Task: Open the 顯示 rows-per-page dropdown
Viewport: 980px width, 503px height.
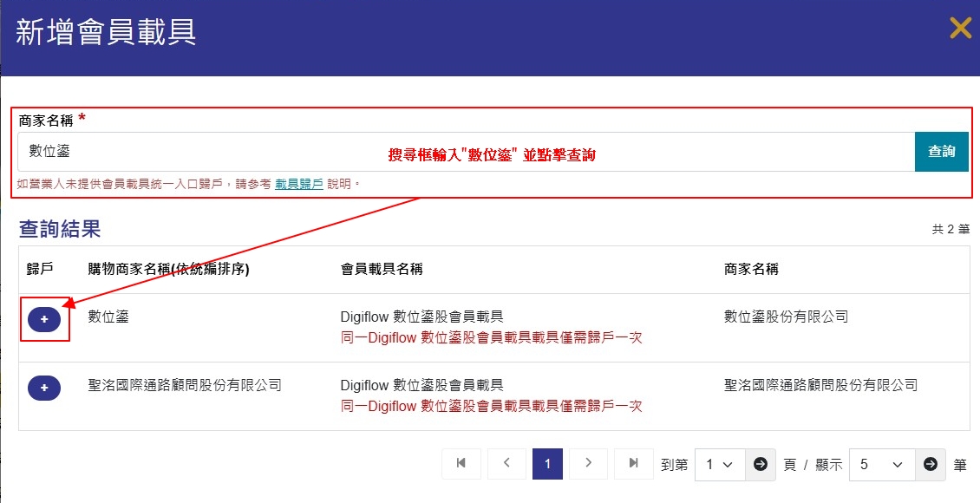Action: click(881, 465)
